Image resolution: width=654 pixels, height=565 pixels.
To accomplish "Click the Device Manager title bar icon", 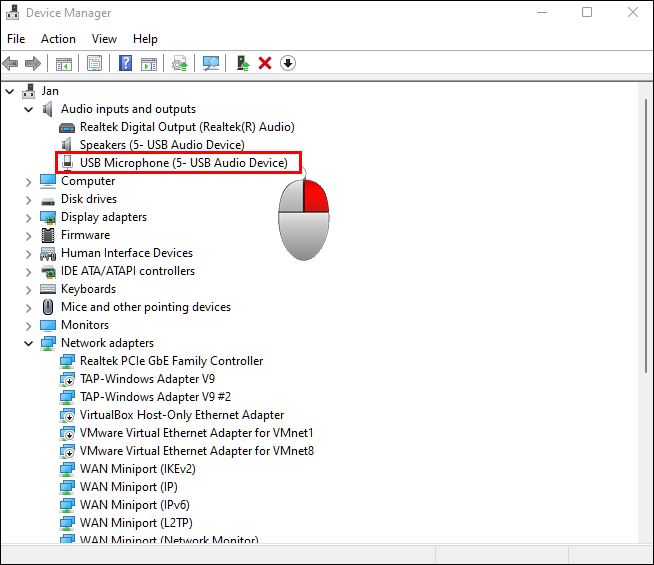I will (x=13, y=13).
